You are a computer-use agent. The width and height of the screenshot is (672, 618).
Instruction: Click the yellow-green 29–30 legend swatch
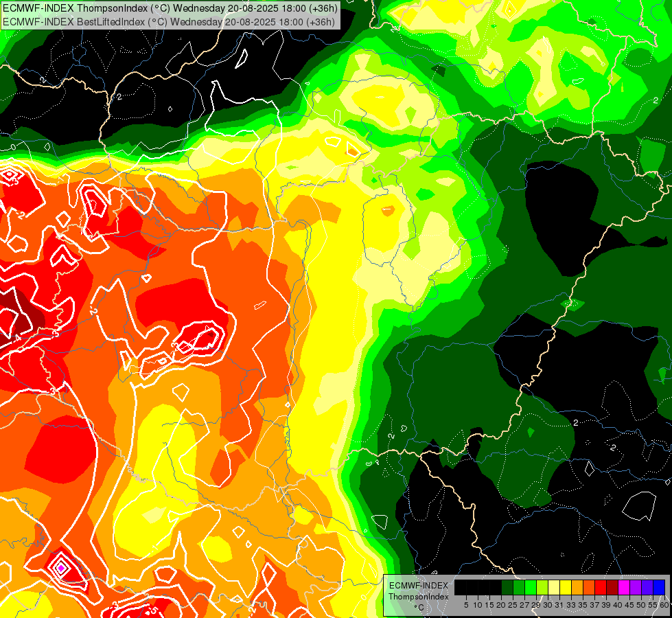pyautogui.click(x=542, y=588)
